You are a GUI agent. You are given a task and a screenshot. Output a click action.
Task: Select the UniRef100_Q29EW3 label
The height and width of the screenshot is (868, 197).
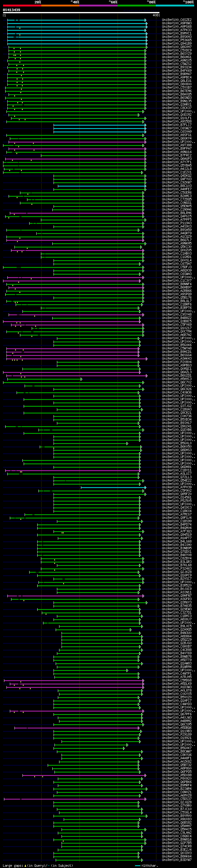pos(177,609)
